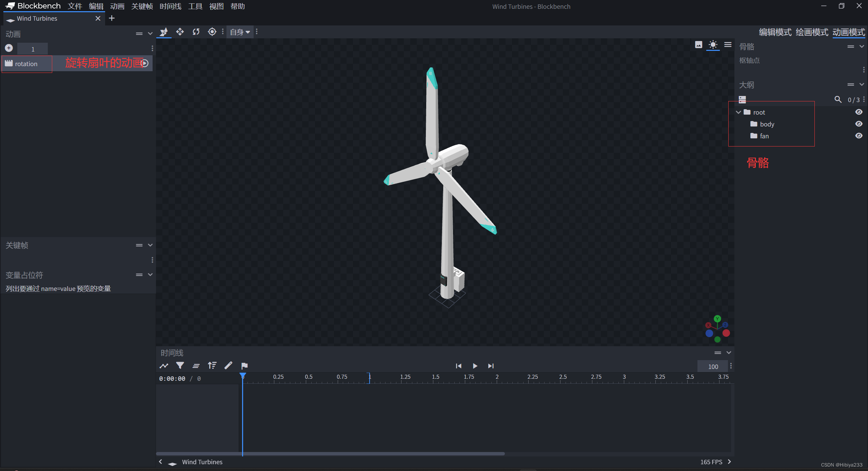Select the Pivot tool icon

[212, 32]
